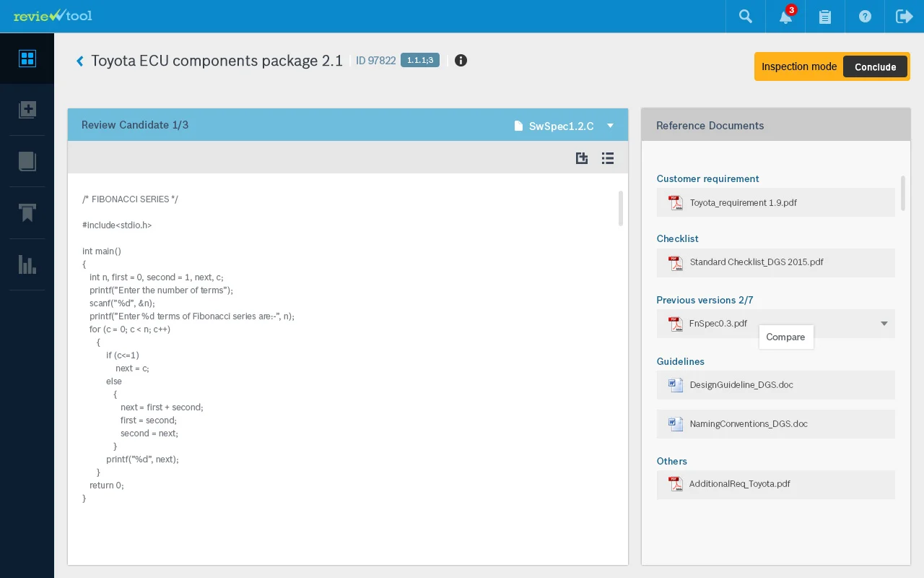
Task: Click the #include<stdio.h> code line
Action: (117, 225)
